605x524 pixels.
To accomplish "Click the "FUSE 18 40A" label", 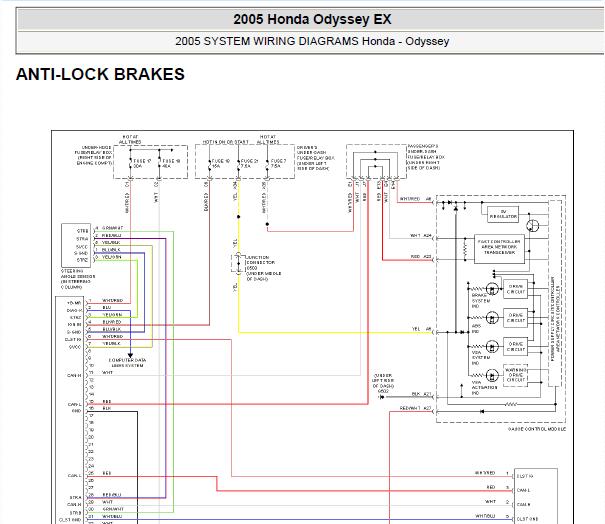I will [171, 163].
